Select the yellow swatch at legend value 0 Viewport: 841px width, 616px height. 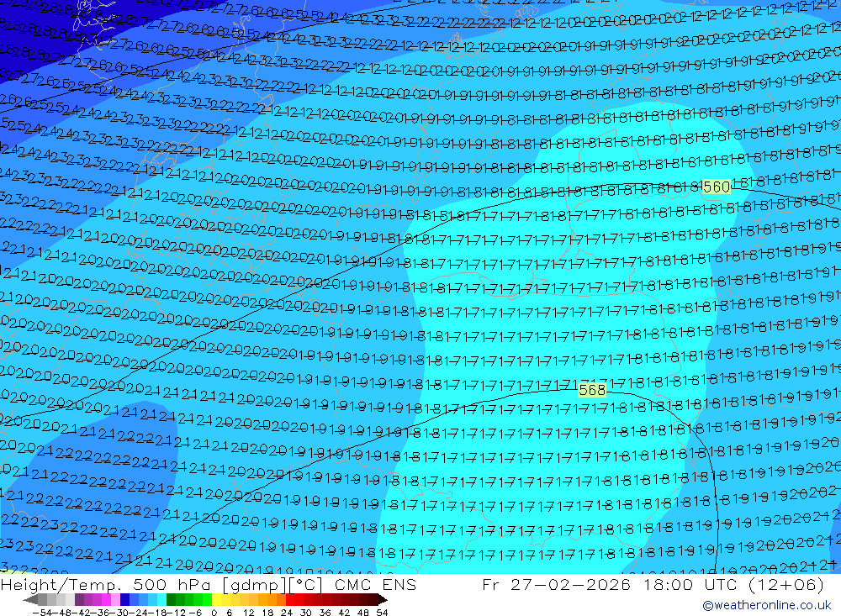pos(216,599)
